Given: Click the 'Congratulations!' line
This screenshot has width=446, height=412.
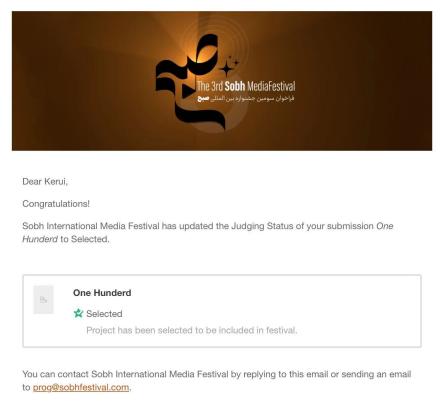Looking at the screenshot, I should tap(56, 204).
